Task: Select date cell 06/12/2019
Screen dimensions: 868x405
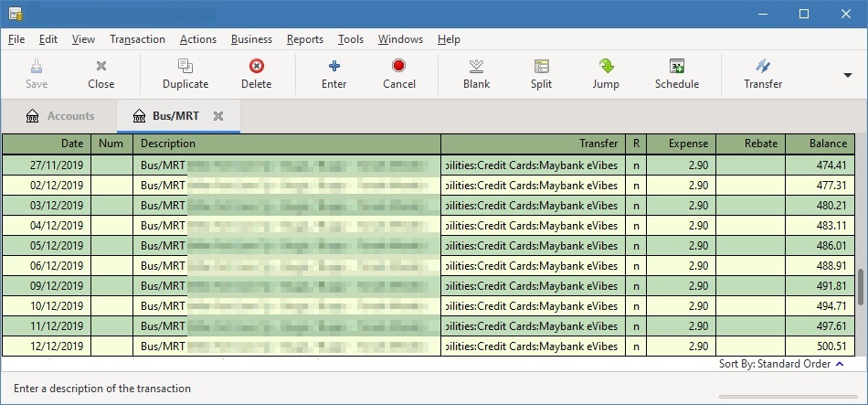Action: point(47,266)
